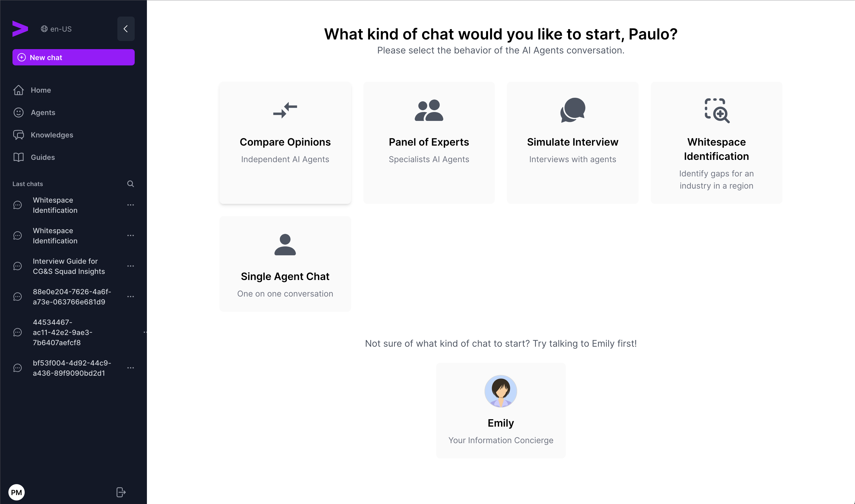Open the 88e0e204-7626 chat
This screenshot has height=504, width=855.
pos(72,297)
